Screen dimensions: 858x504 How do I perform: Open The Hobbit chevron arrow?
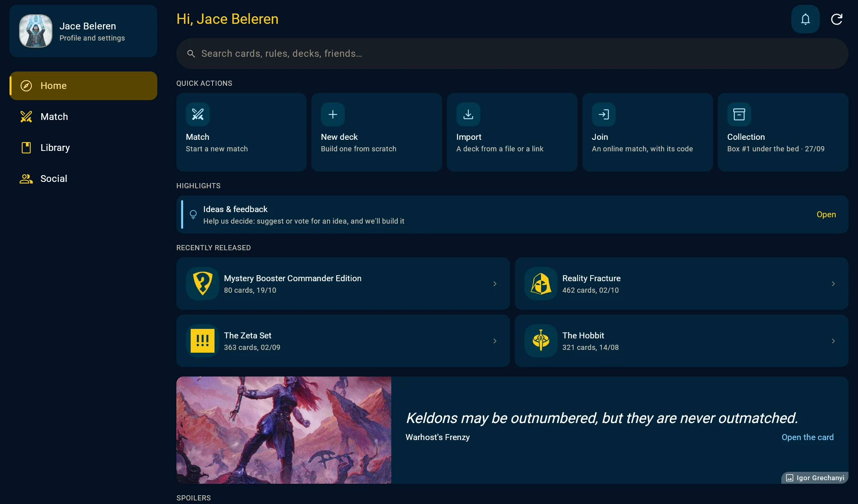pos(833,341)
